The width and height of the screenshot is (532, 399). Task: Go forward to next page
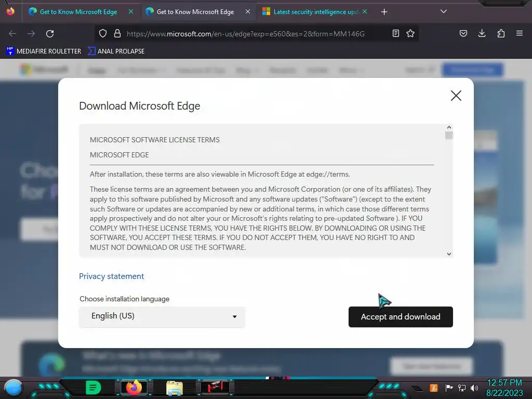click(31, 34)
